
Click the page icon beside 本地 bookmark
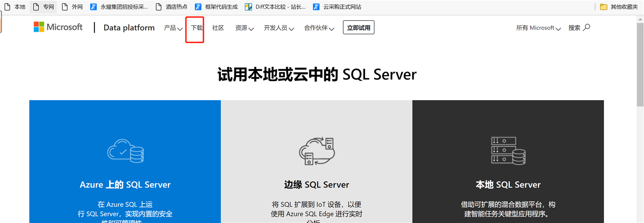(7, 7)
